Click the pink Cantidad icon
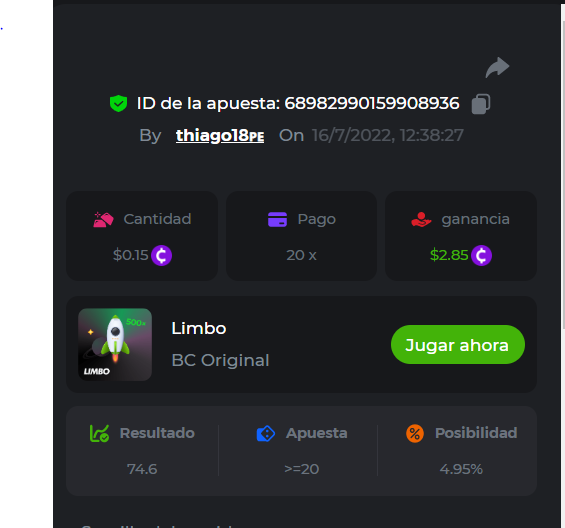 pyautogui.click(x=103, y=219)
